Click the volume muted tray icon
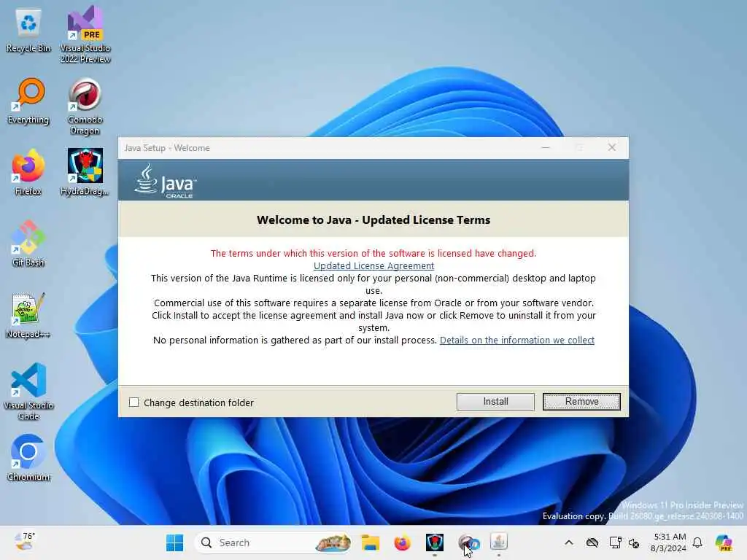Screen dimensions: 747x560 (634, 542)
